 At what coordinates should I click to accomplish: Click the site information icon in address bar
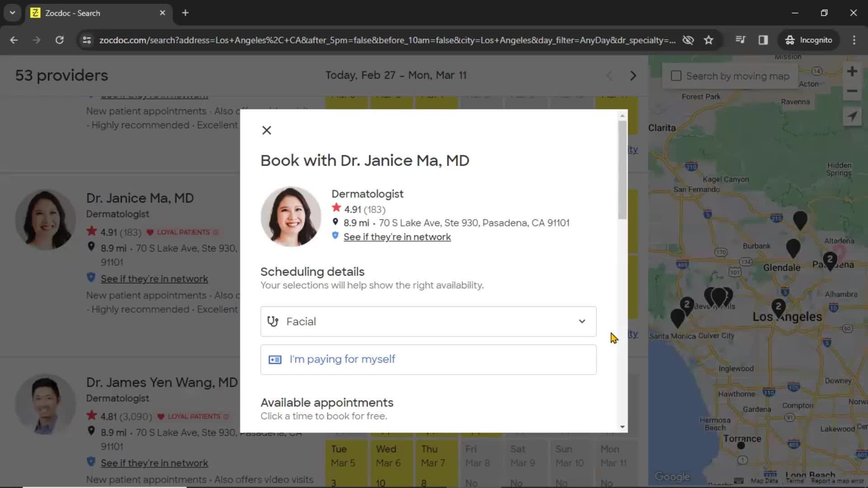(x=86, y=40)
